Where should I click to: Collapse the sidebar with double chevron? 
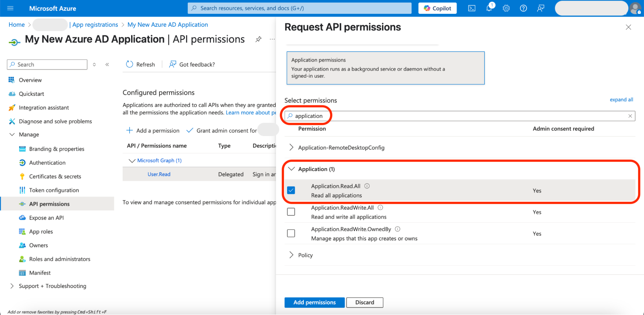[x=107, y=64]
